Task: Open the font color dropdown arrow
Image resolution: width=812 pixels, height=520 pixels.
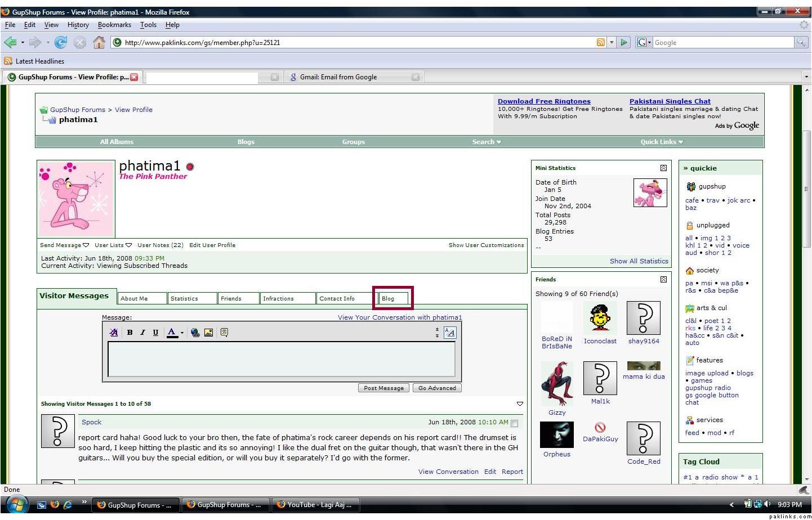Action: pyautogui.click(x=182, y=333)
